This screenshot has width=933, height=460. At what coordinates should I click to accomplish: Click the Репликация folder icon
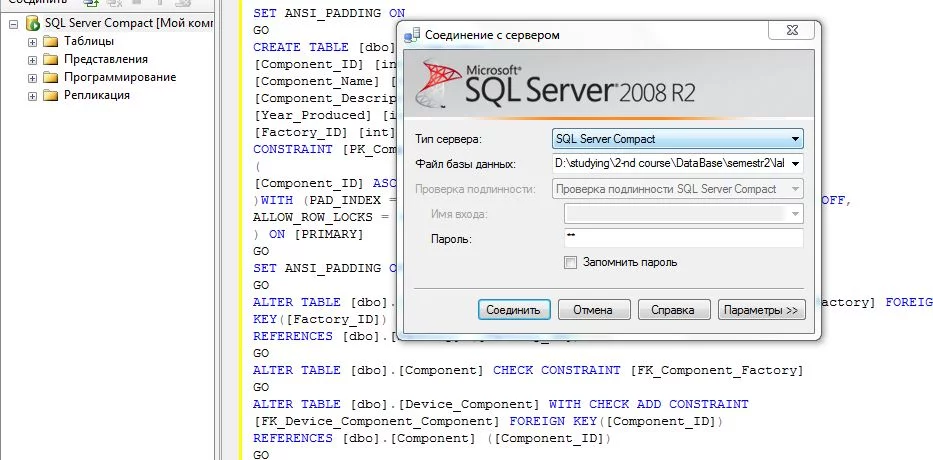51,95
